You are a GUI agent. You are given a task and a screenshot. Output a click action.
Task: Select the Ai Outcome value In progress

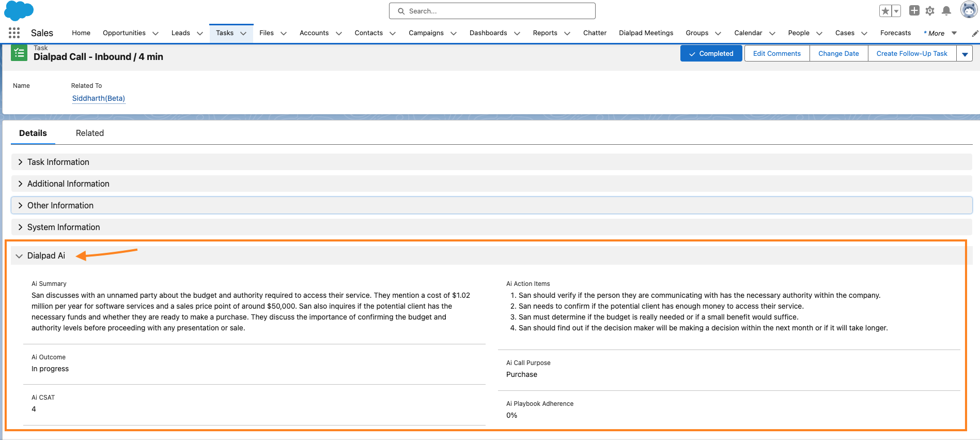[x=50, y=369]
